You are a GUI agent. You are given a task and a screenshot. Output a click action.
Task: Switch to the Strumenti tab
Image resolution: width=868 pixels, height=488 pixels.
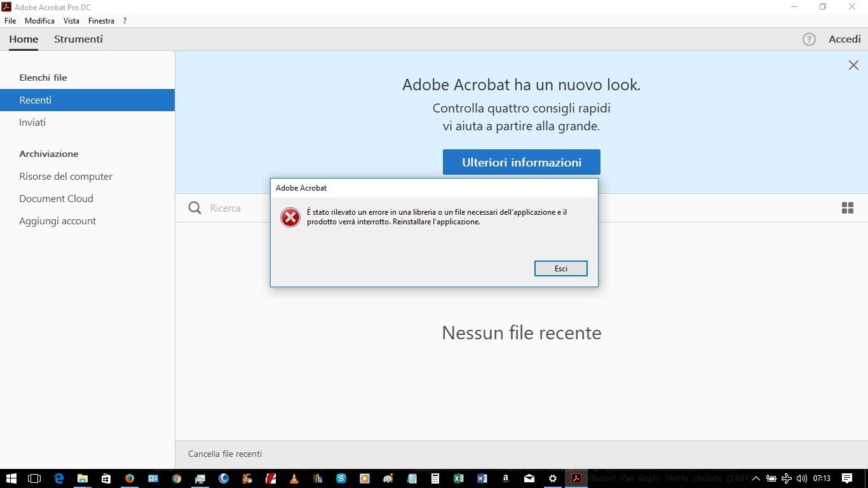(78, 39)
